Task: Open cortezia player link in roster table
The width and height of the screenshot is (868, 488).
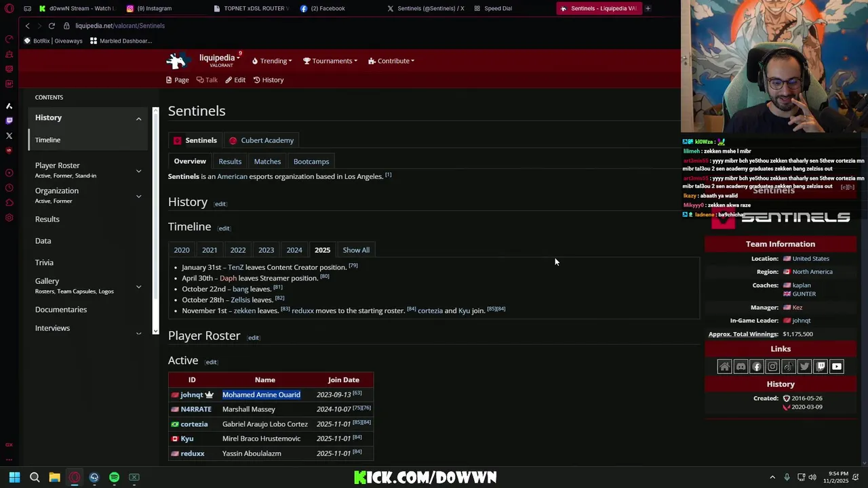Action: pos(194,424)
